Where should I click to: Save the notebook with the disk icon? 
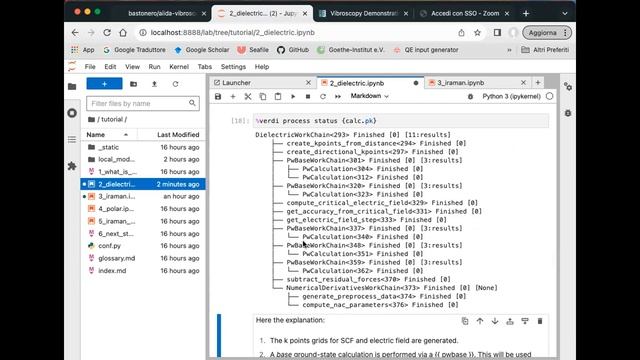218,97
